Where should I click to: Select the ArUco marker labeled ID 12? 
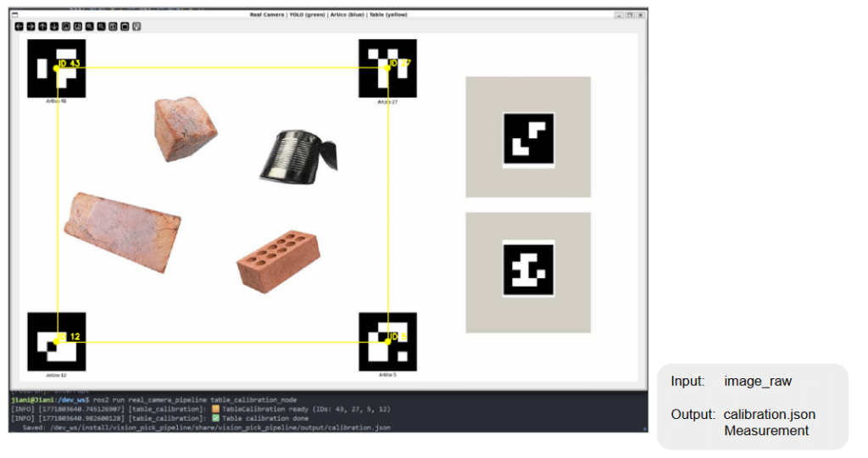[x=57, y=341]
